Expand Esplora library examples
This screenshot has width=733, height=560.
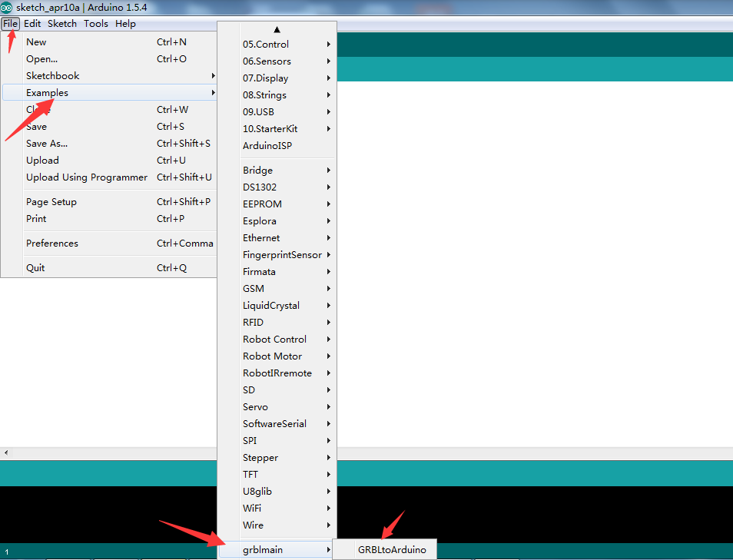pyautogui.click(x=277, y=220)
